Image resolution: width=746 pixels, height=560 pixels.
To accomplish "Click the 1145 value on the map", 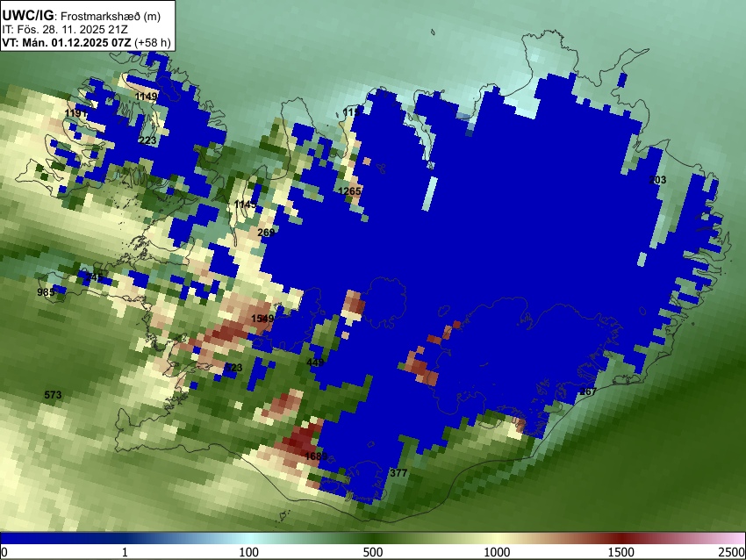I will coord(246,205).
